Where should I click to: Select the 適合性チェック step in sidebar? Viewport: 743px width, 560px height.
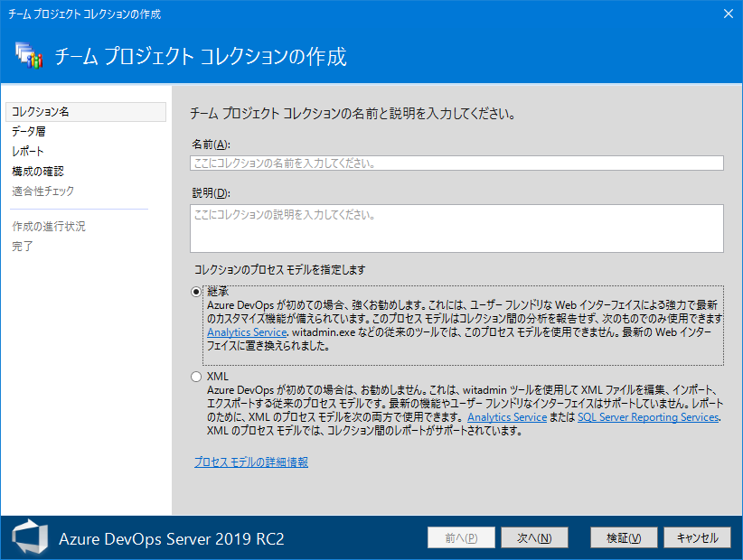click(x=43, y=191)
